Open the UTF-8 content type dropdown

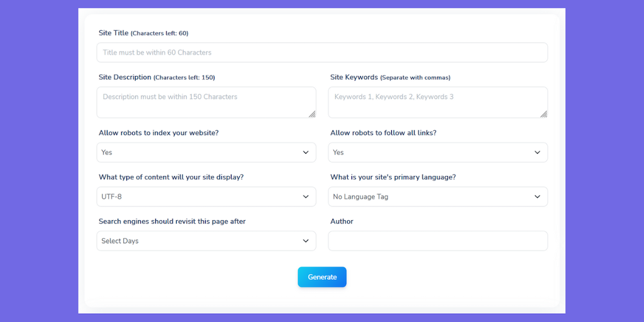click(206, 197)
